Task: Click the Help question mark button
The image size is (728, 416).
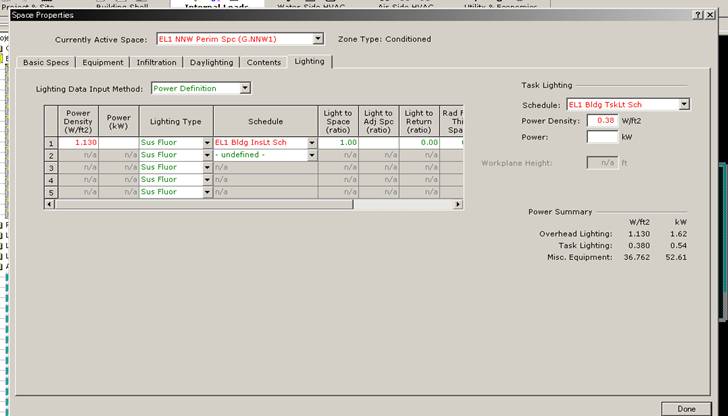Action: (x=696, y=16)
